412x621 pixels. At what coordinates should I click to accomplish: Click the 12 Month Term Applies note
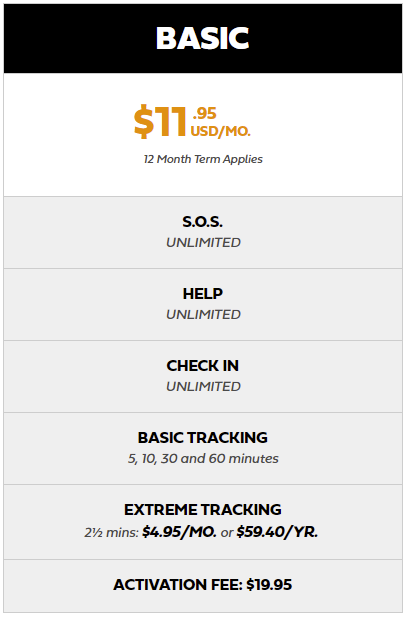point(203,159)
